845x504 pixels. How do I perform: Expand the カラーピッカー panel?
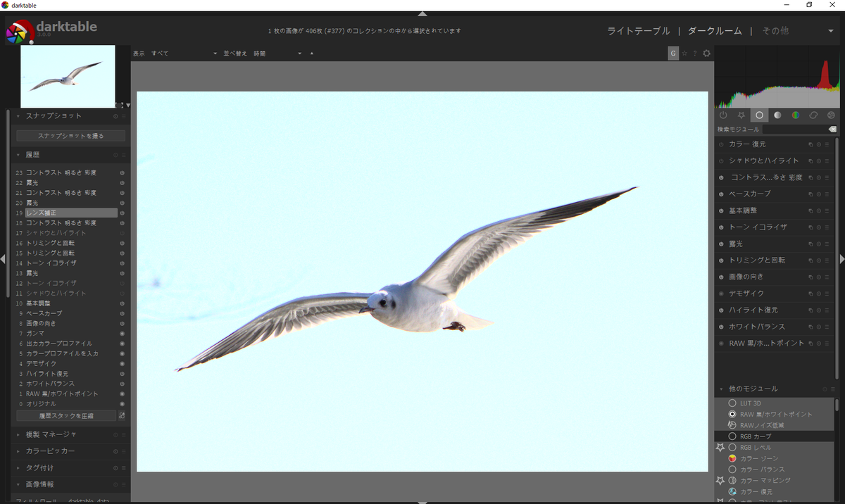click(x=18, y=451)
